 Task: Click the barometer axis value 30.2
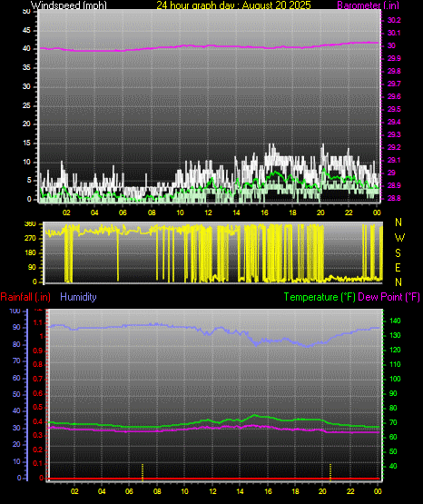point(394,20)
